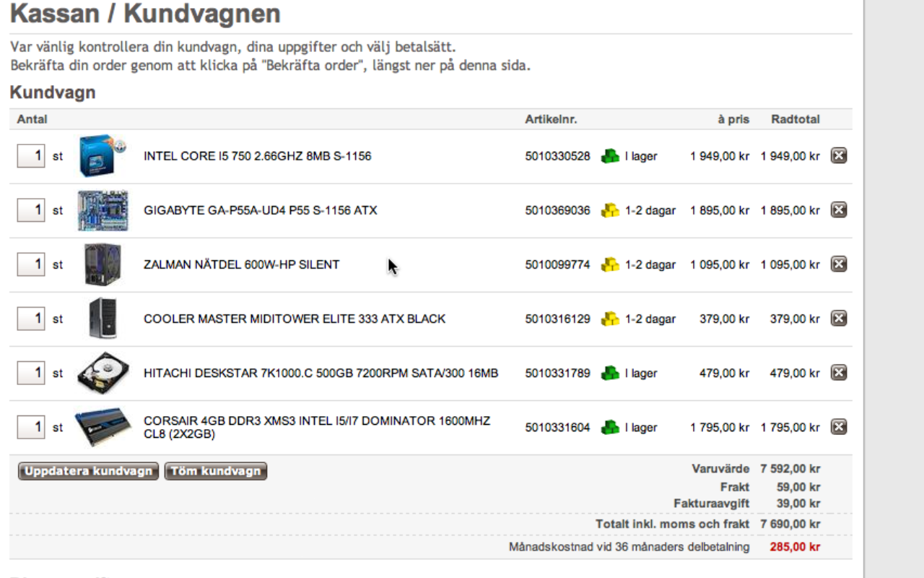The image size is (924, 578).
Task: Select article number 5010316129
Action: click(557, 319)
